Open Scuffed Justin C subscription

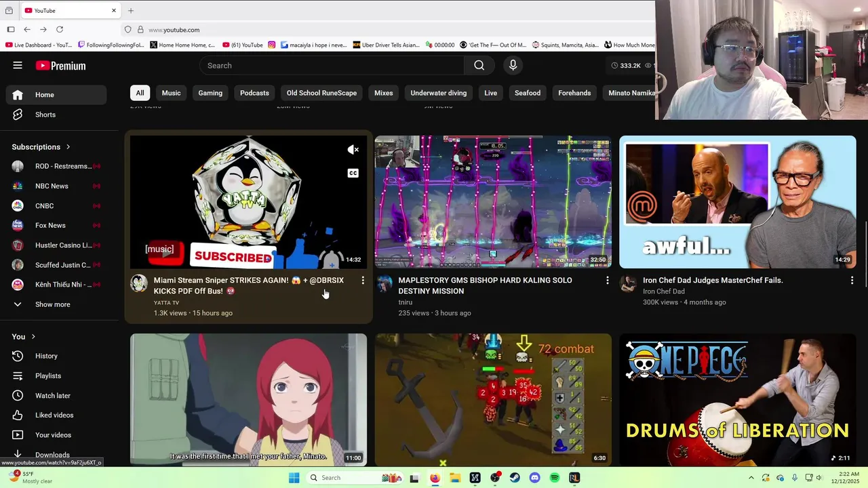click(56, 265)
